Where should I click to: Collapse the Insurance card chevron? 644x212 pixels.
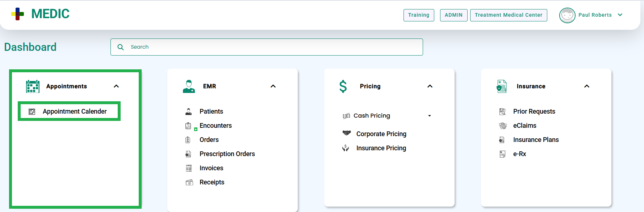click(x=587, y=86)
